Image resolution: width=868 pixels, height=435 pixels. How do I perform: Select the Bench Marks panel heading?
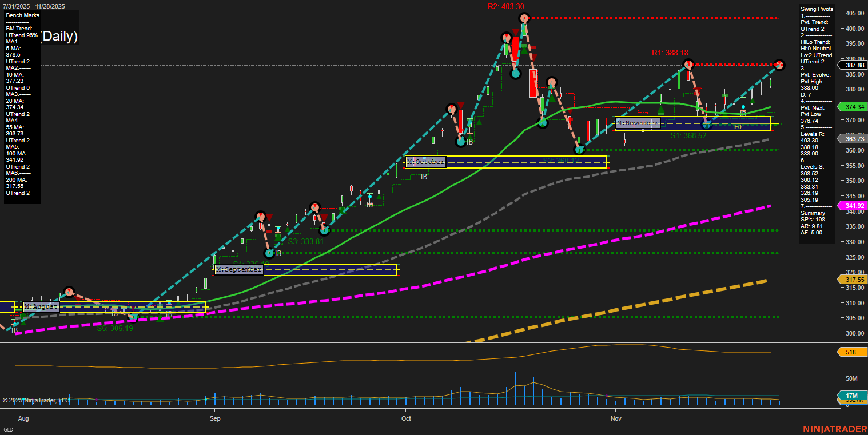23,15
